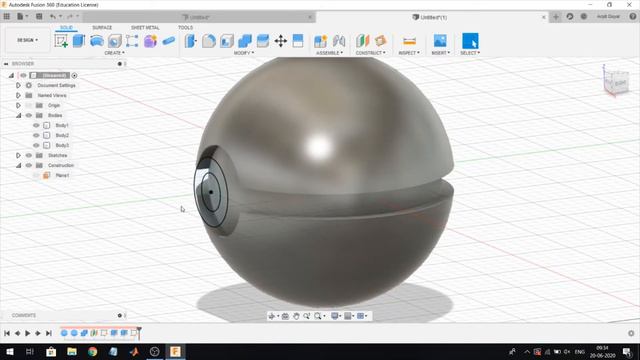Hide Body1 with its eye icon

click(36, 125)
